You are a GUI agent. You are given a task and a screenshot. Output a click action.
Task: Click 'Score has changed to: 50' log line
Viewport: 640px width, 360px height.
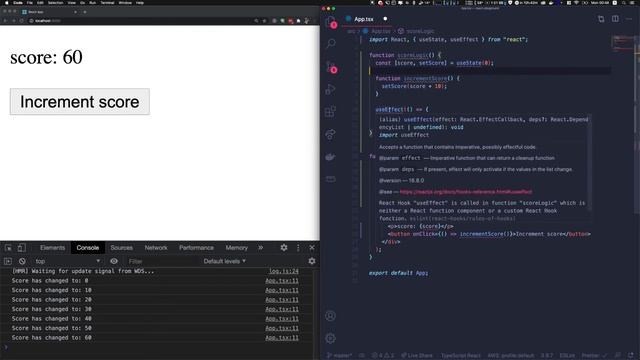point(51,328)
